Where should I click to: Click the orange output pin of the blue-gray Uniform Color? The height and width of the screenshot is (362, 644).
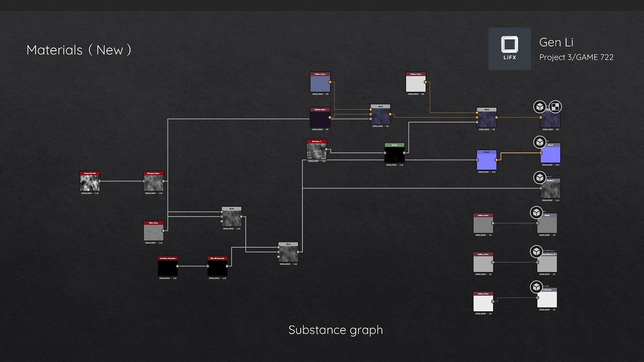tap(330, 82)
